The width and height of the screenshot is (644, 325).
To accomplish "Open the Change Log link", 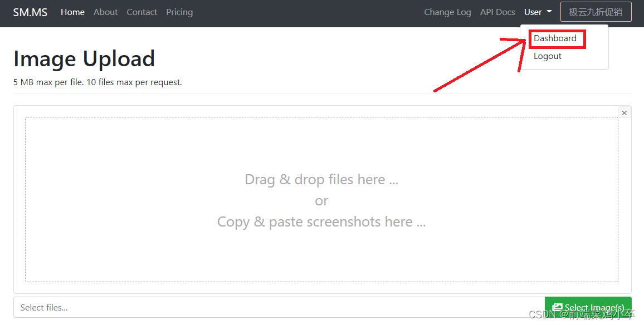I will 447,12.
